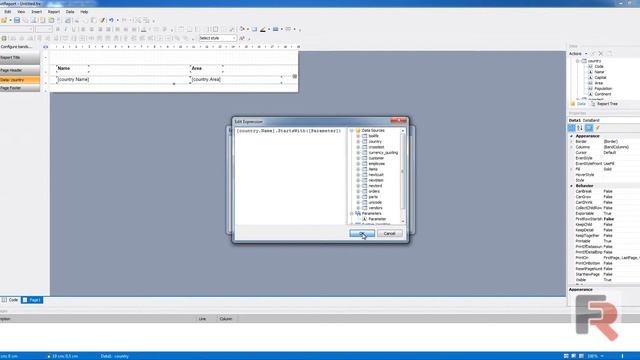Switch to the Data tab in data panel
This screenshot has width=640, height=360.
[x=578, y=104]
